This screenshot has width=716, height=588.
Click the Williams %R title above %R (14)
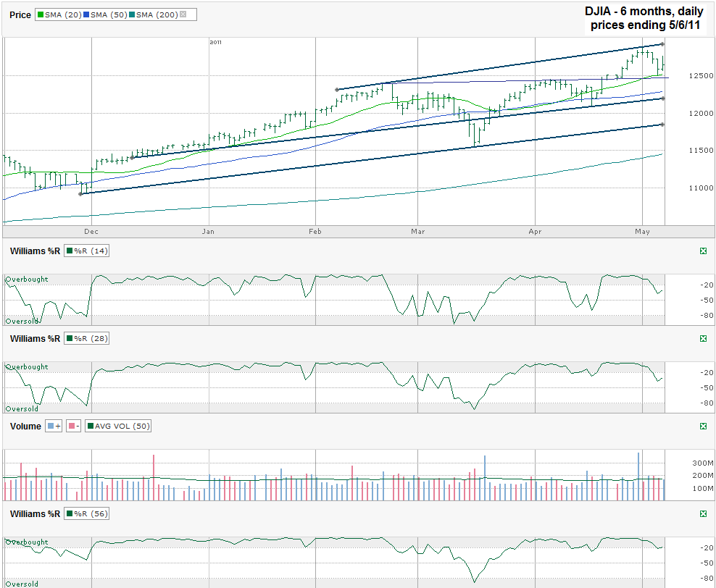(35, 251)
